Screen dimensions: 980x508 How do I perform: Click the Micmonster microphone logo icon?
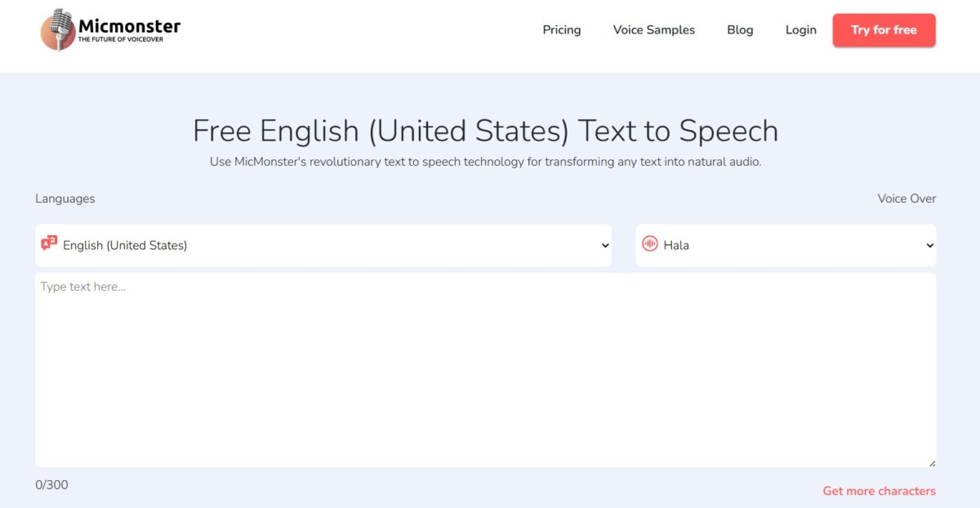tap(58, 29)
